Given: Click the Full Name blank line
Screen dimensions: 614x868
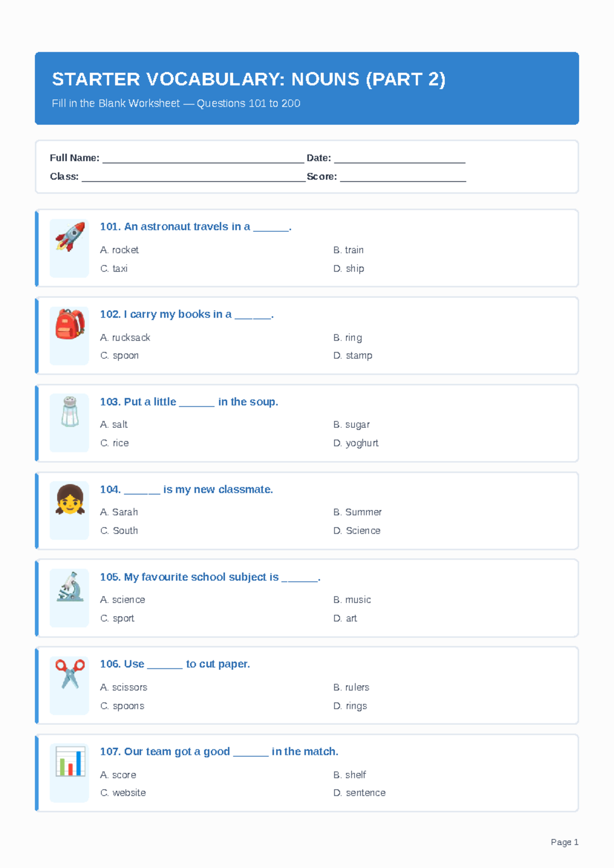Looking at the screenshot, I should click(203, 158).
